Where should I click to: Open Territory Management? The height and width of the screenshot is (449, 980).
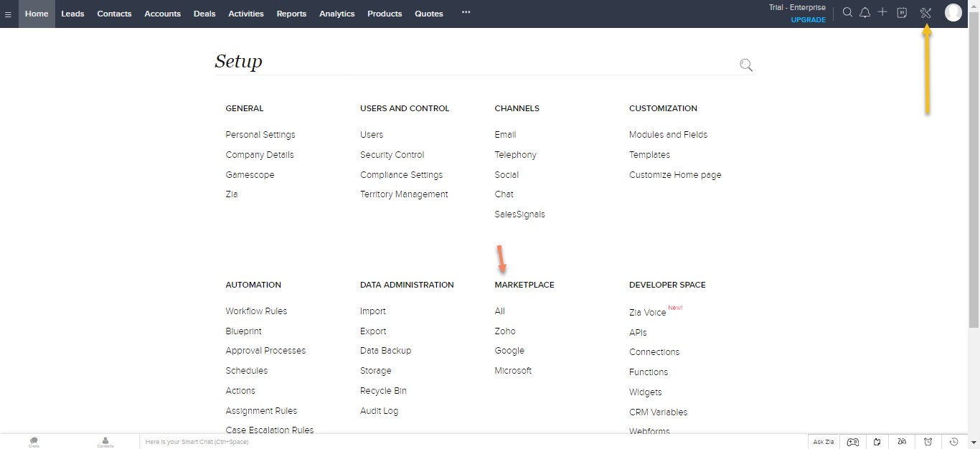click(404, 194)
